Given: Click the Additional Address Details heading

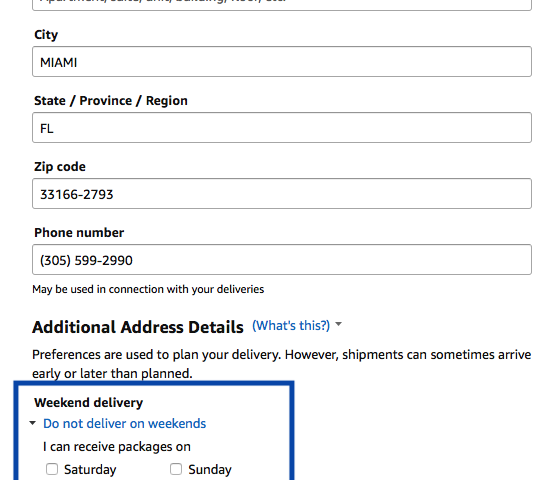Looking at the screenshot, I should (138, 327).
